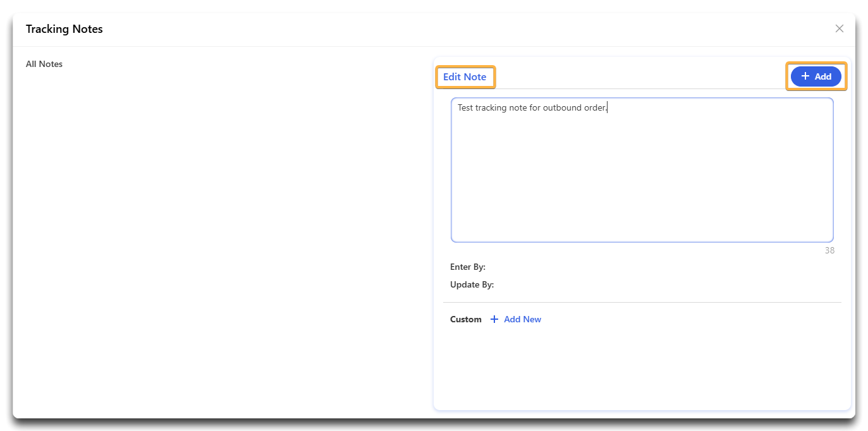Click the blank lower part of note textbox

click(642, 209)
